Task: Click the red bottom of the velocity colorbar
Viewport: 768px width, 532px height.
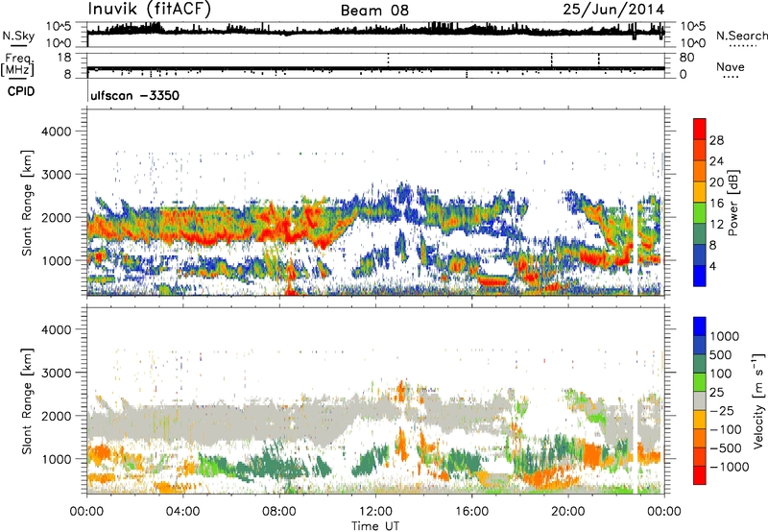Action: pos(700,475)
